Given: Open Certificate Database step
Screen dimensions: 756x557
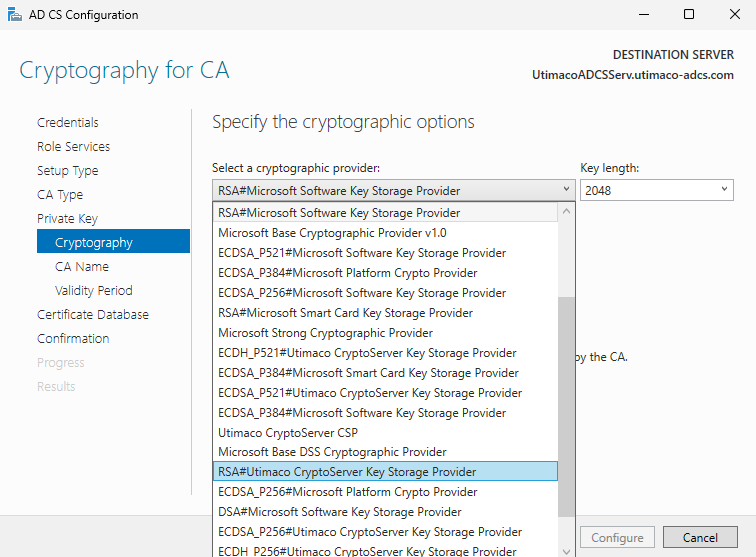Looking at the screenshot, I should [x=93, y=315].
